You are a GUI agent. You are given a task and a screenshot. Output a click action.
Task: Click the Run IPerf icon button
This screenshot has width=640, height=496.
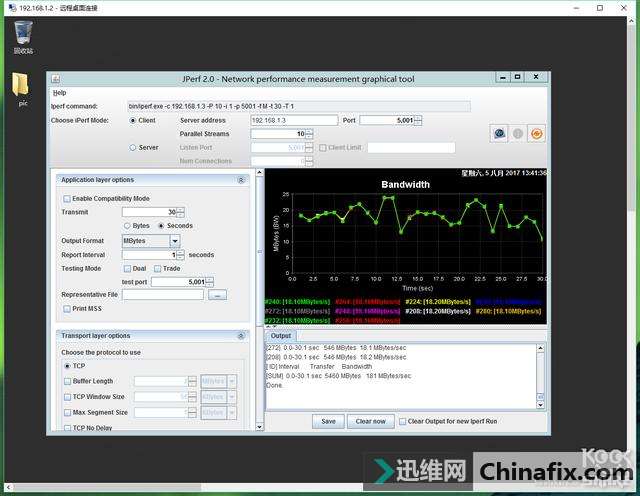(499, 133)
